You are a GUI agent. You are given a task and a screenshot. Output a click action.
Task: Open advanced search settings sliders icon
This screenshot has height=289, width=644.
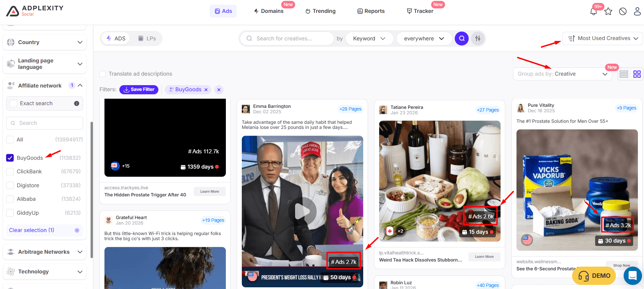tap(478, 38)
